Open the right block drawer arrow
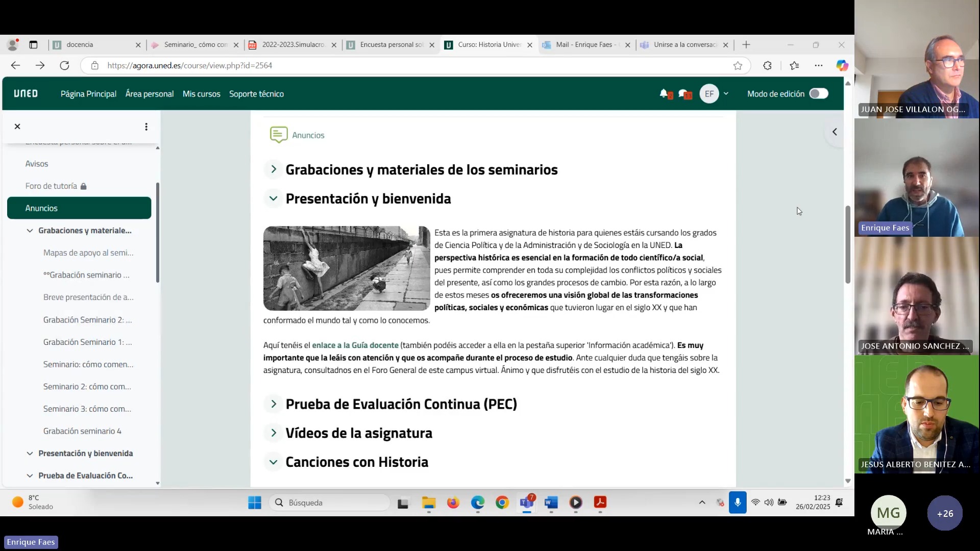 click(x=835, y=132)
